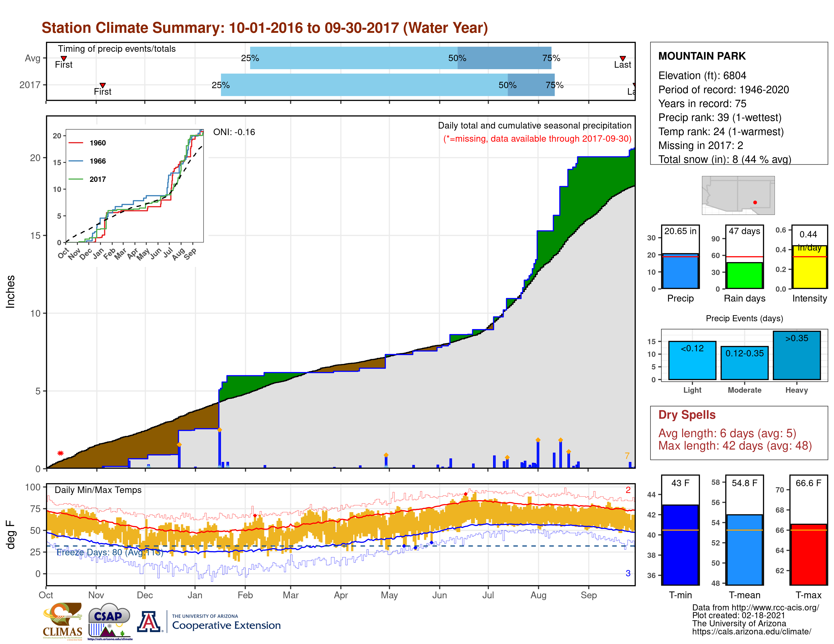Click the 2017 First red triangle marker
The height and width of the screenshot is (644, 834).
click(x=102, y=85)
